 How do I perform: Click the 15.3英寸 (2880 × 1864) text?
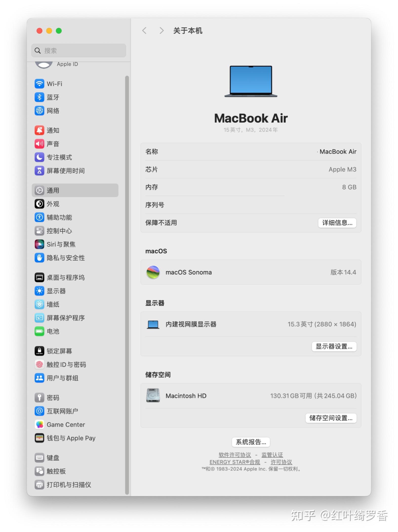pyautogui.click(x=322, y=324)
